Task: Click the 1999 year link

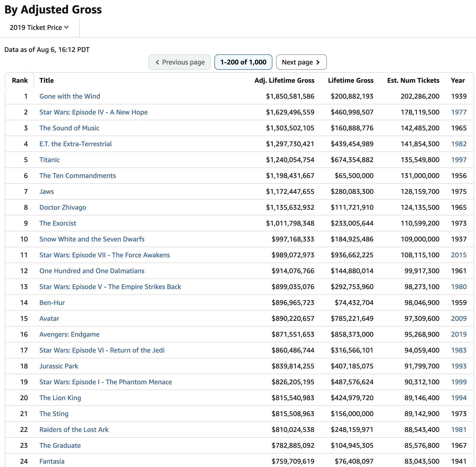Action: click(x=459, y=382)
